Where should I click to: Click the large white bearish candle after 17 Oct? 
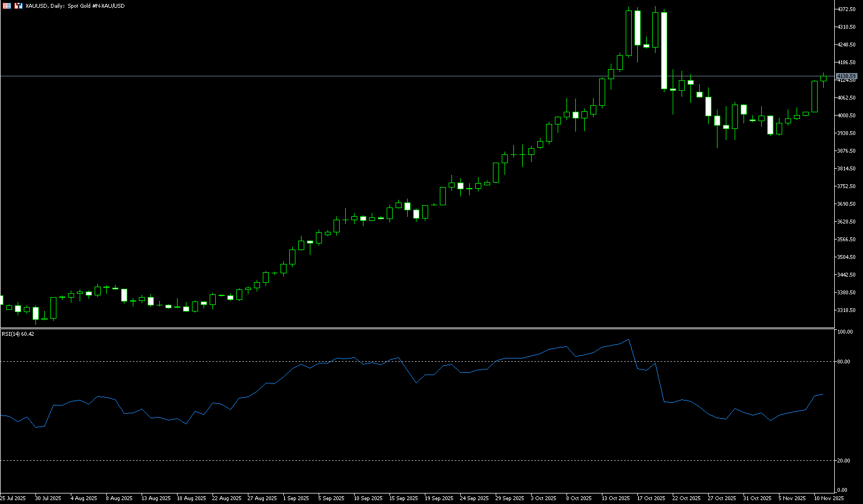pos(664,50)
